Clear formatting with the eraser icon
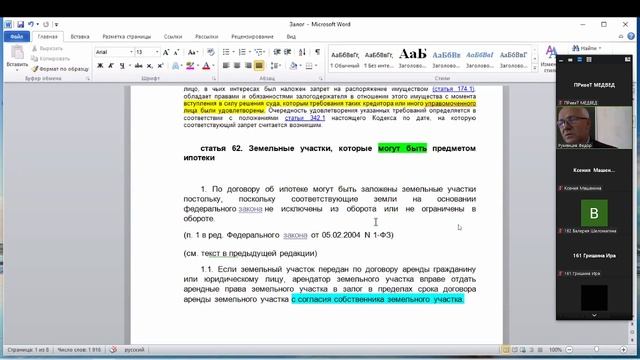 (211, 52)
